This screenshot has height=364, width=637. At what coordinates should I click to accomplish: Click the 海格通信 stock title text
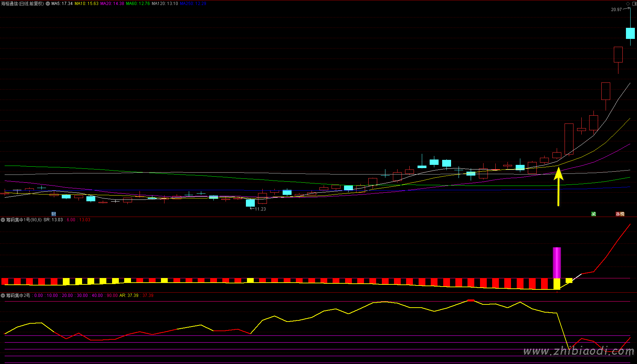coord(22,4)
